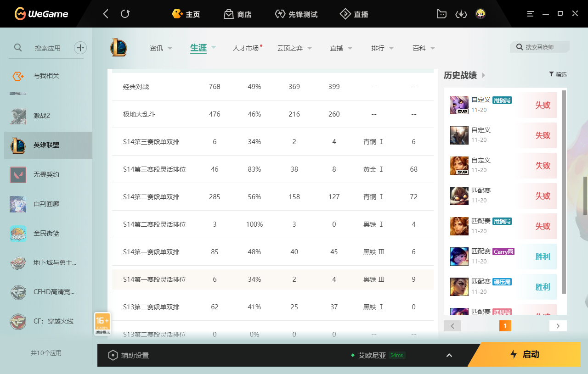Click the League of Legends logo icon
The height and width of the screenshot is (374, 588).
119,47
